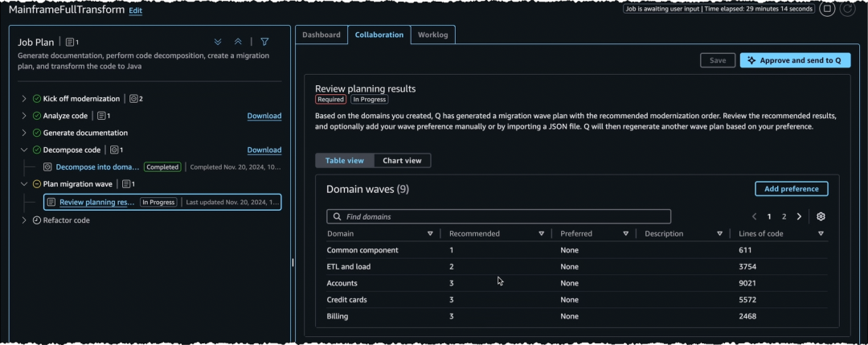Open the Job Plan filter icon
This screenshot has height=345, width=868.
[x=264, y=42]
